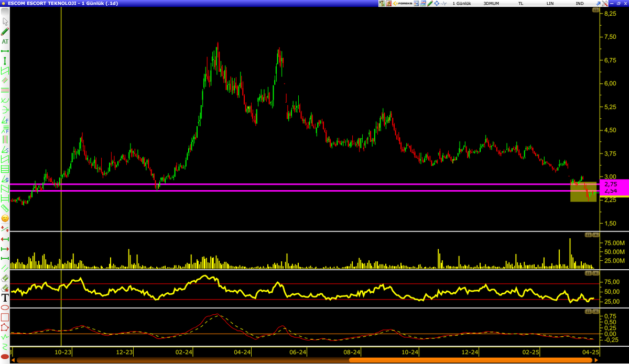Select the angle tool marked G
629x364 pixels.
[x=5, y=180]
